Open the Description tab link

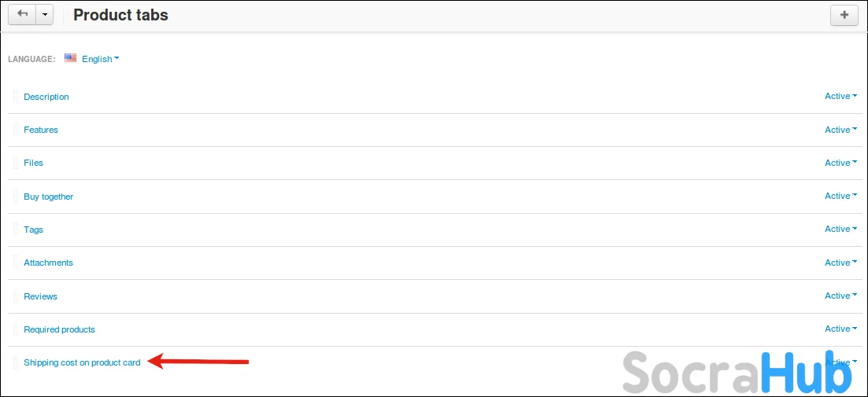46,97
